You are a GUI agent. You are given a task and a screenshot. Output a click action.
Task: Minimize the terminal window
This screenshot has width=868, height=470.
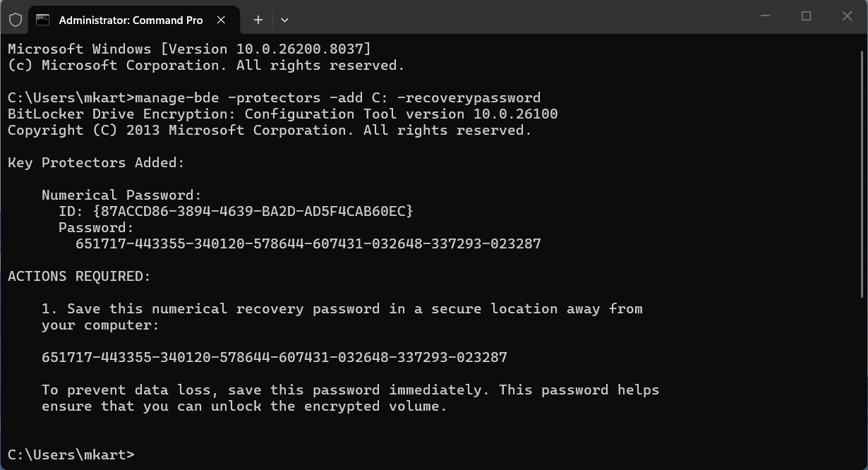coord(766,16)
